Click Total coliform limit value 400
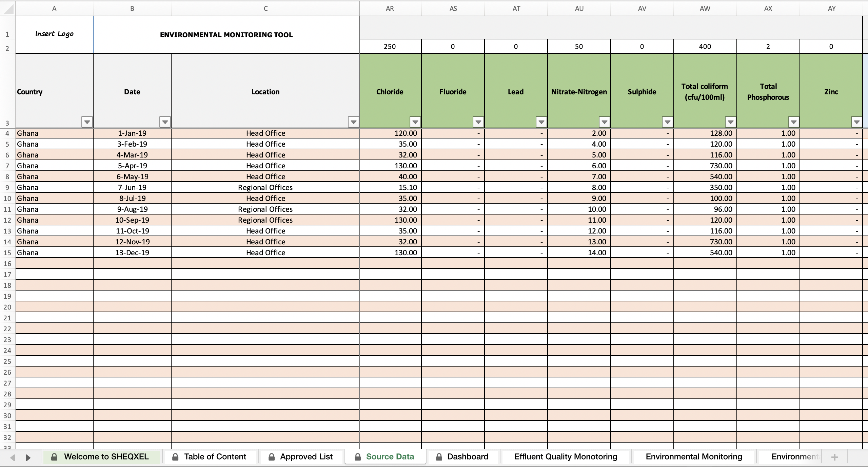The height and width of the screenshot is (467, 868). tap(705, 46)
